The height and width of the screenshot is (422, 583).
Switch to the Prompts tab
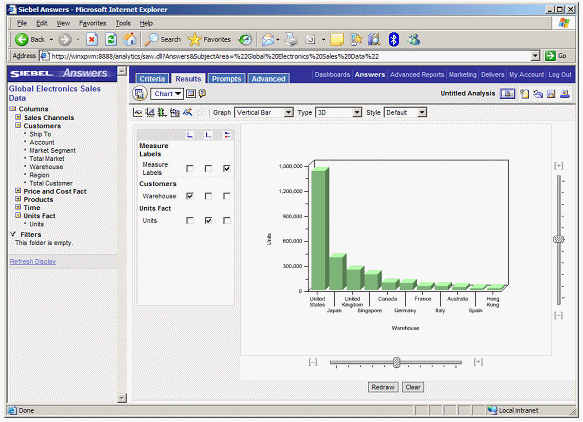(226, 79)
